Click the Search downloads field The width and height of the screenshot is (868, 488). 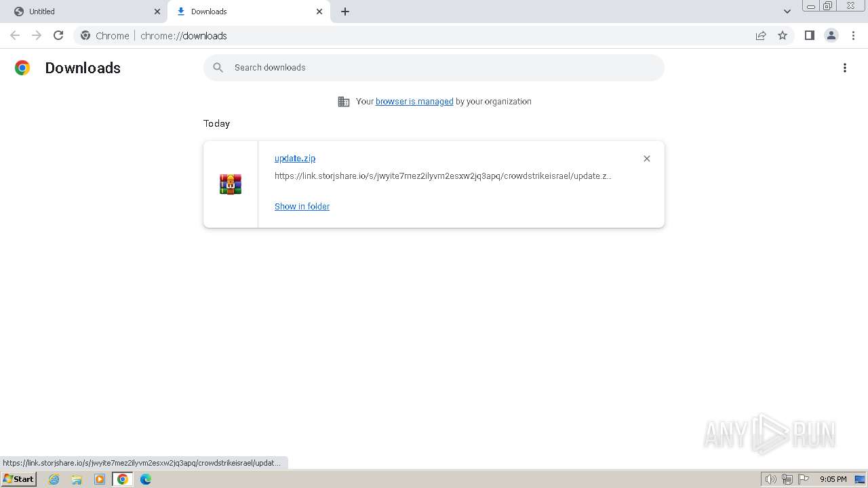[x=434, y=68]
